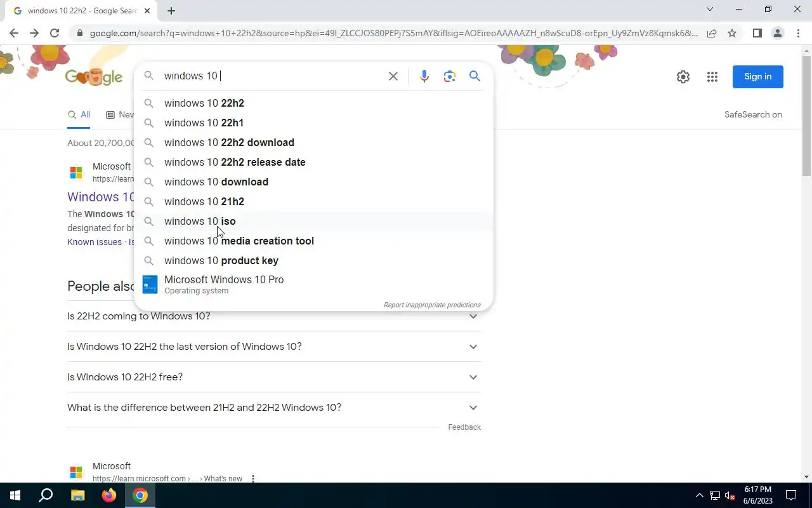Image resolution: width=812 pixels, height=508 pixels.
Task: Open the browser side panel icon
Action: pyautogui.click(x=757, y=33)
